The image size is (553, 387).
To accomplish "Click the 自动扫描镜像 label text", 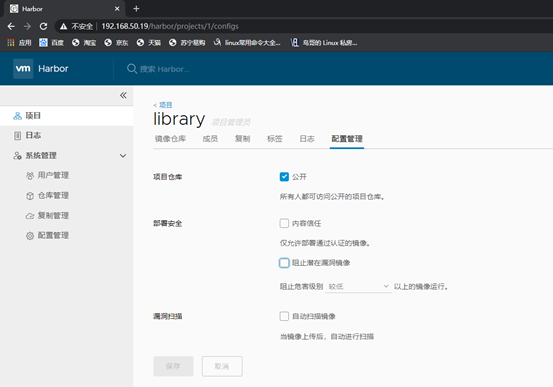I will pyautogui.click(x=314, y=316).
